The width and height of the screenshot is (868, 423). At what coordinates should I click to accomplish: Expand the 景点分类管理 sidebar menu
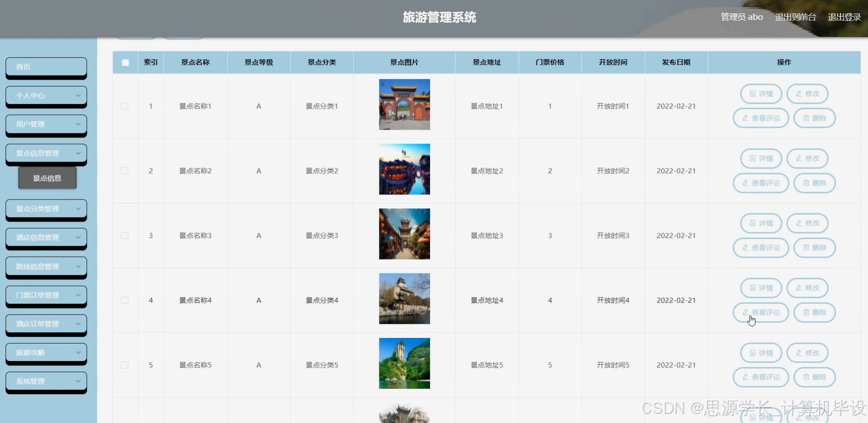click(46, 209)
